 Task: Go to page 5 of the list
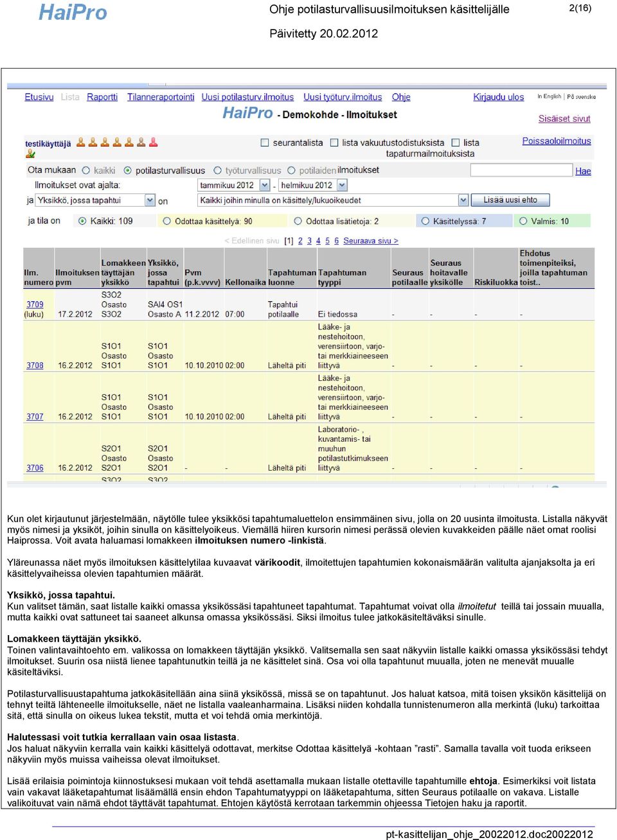tap(327, 241)
